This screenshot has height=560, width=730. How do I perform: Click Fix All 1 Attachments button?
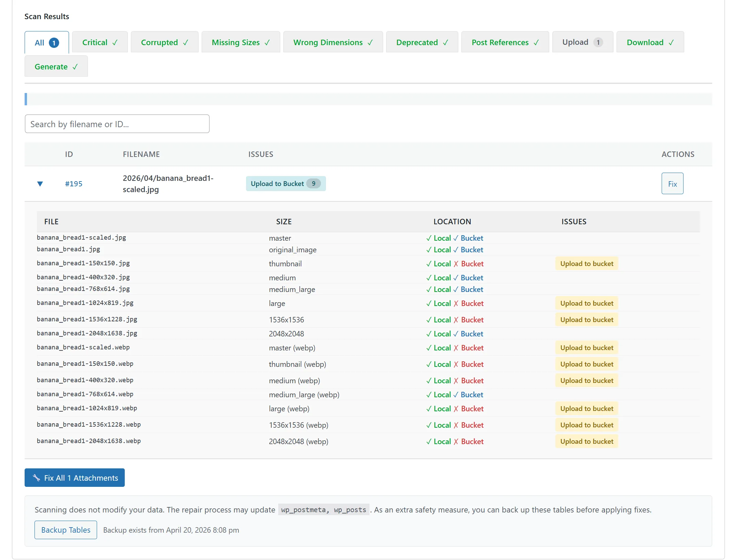(75, 478)
